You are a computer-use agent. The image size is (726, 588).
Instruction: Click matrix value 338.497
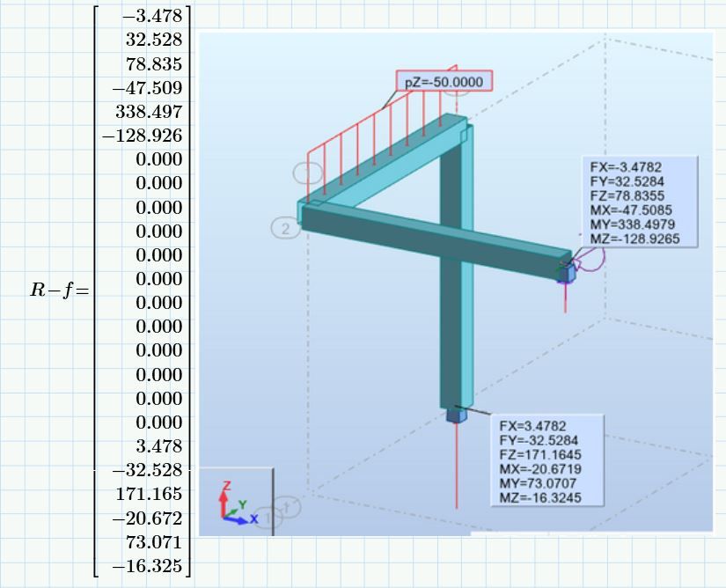click(x=149, y=112)
